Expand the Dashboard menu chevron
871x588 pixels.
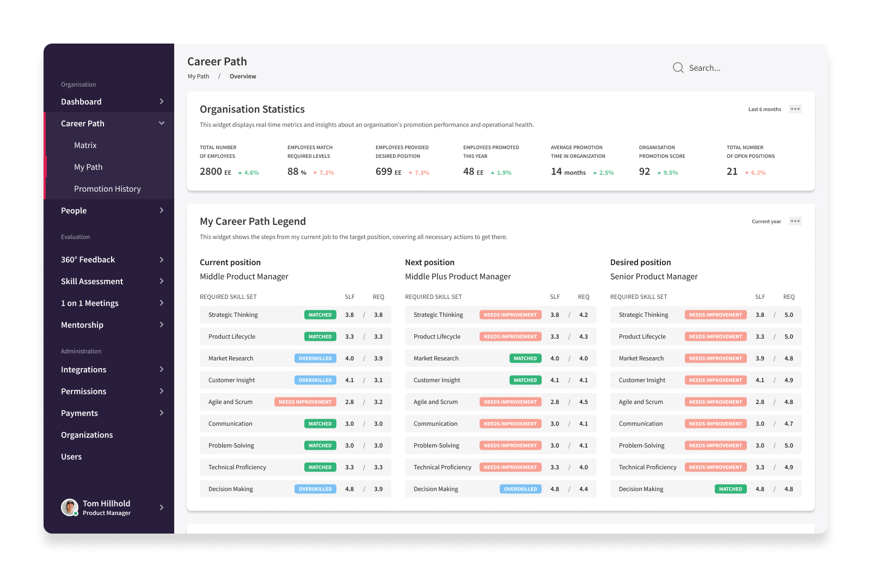[x=162, y=101]
